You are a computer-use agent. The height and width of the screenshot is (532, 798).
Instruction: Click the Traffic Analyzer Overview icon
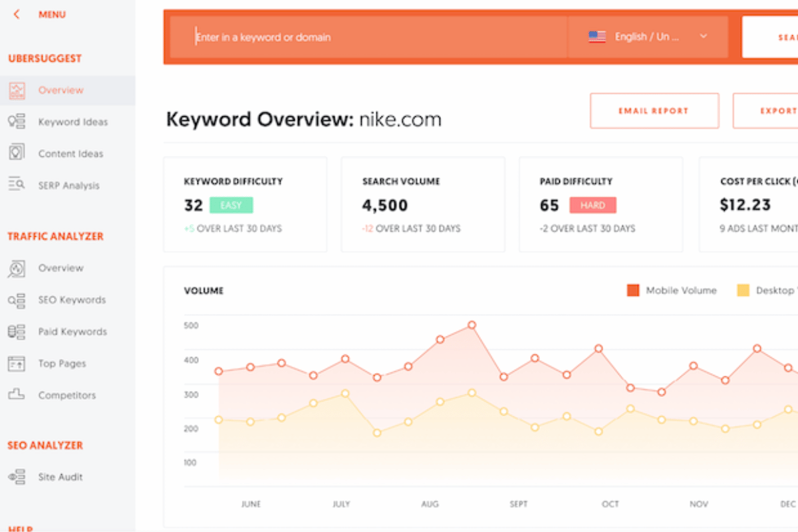pyautogui.click(x=17, y=268)
